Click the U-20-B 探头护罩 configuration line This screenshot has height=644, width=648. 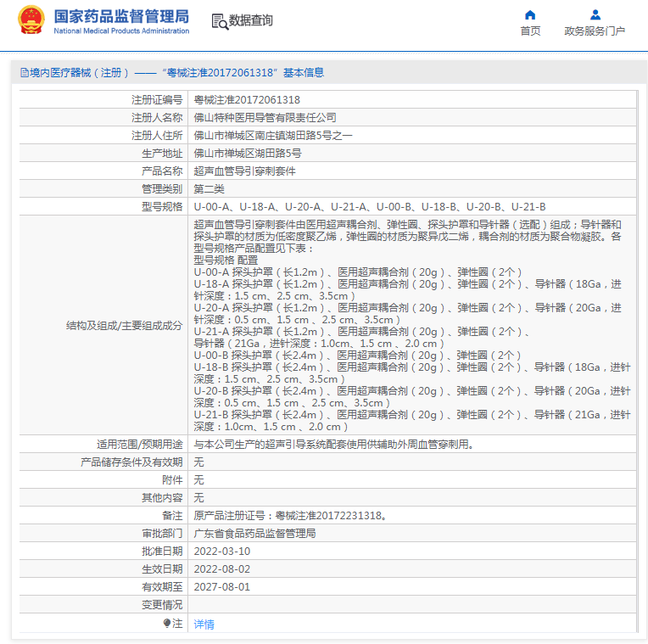point(412,396)
